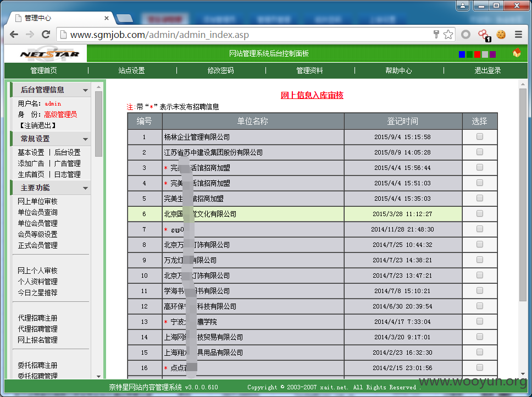Click the saved password key icon

point(436,34)
